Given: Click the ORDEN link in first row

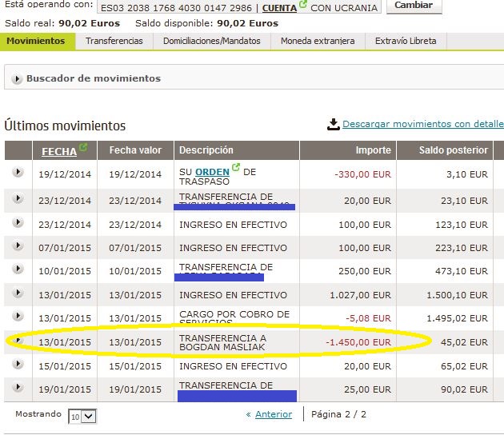Looking at the screenshot, I should (x=212, y=170).
